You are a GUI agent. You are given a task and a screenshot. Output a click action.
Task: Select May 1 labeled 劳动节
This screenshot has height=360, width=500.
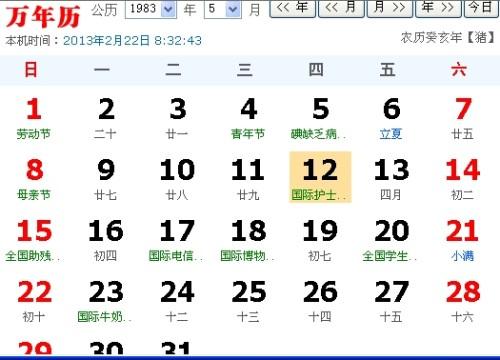34,118
